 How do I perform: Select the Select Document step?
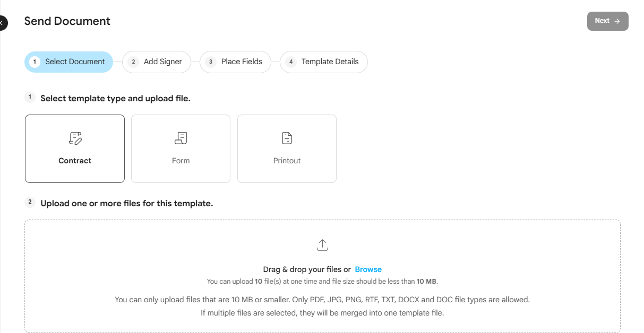click(x=68, y=62)
